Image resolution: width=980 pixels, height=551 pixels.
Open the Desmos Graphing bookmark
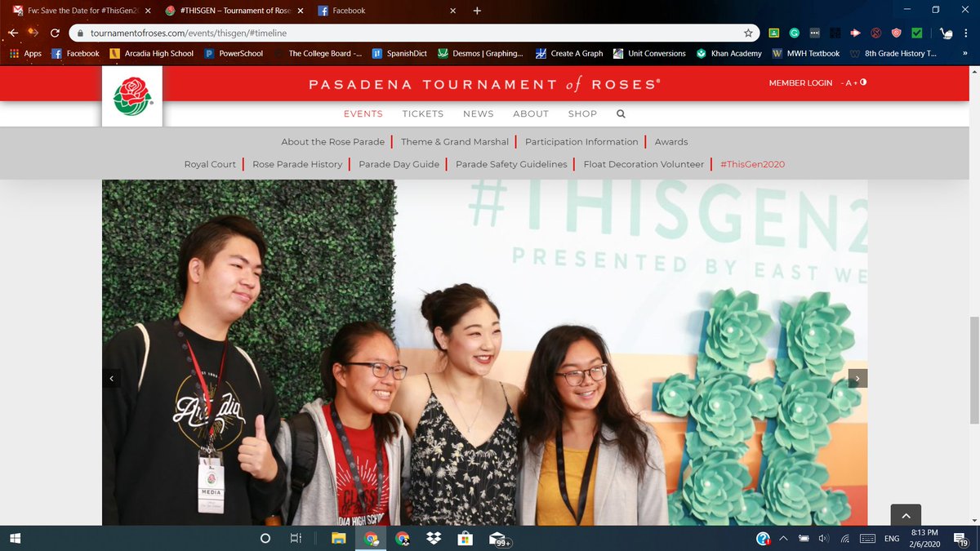[480, 53]
